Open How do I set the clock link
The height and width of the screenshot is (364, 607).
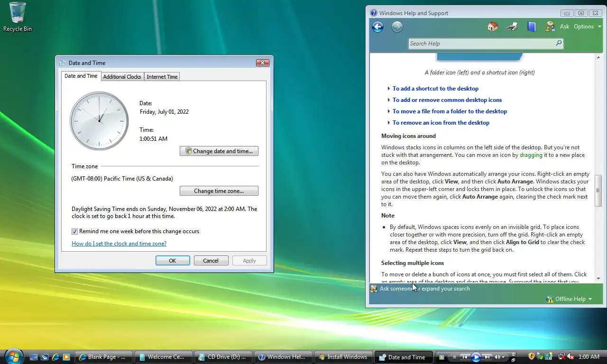(119, 244)
